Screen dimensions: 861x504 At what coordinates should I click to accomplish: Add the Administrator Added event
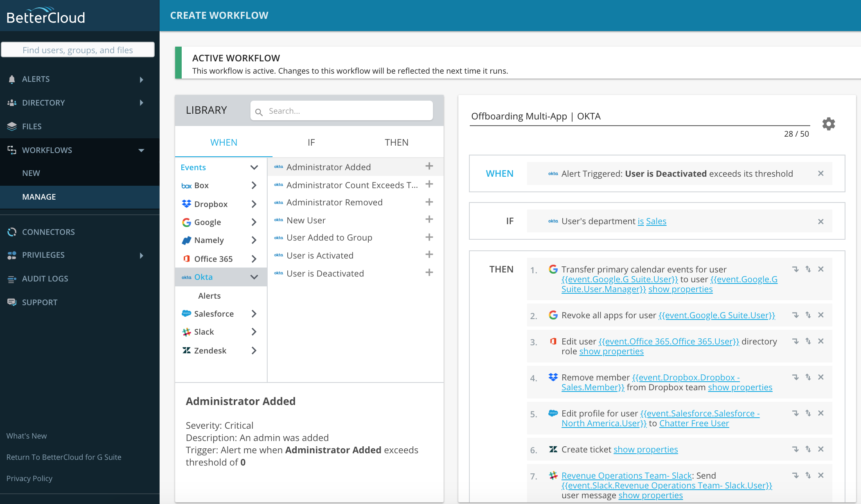[429, 166]
